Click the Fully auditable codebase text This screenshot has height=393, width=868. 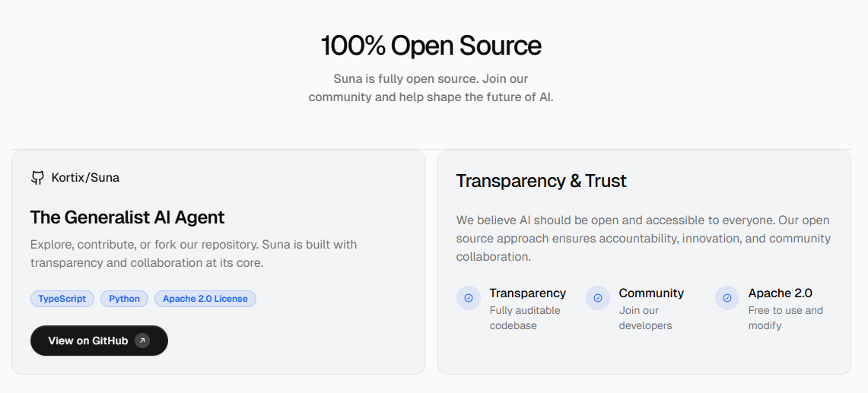(524, 318)
